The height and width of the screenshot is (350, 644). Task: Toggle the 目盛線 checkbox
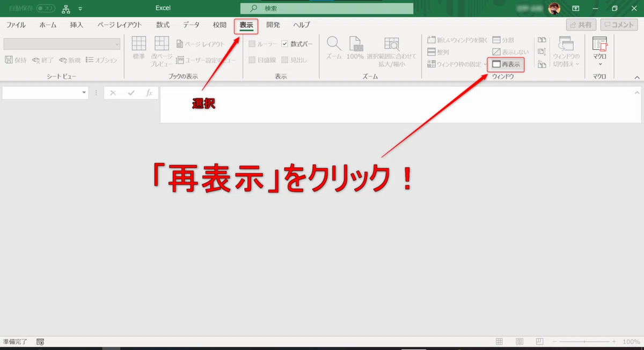click(x=252, y=60)
